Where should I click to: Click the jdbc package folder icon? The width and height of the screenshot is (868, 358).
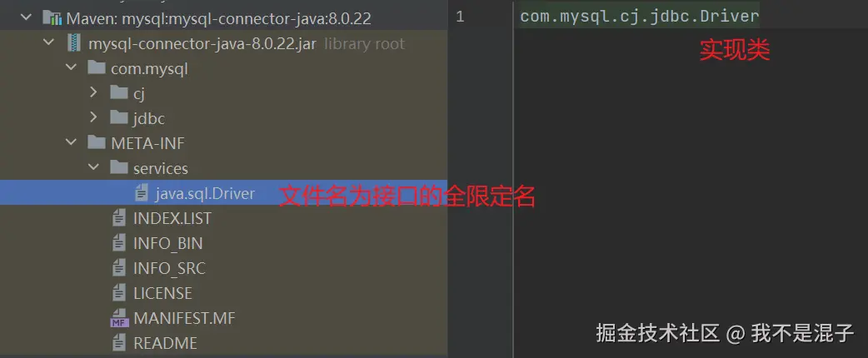pyautogui.click(x=118, y=118)
